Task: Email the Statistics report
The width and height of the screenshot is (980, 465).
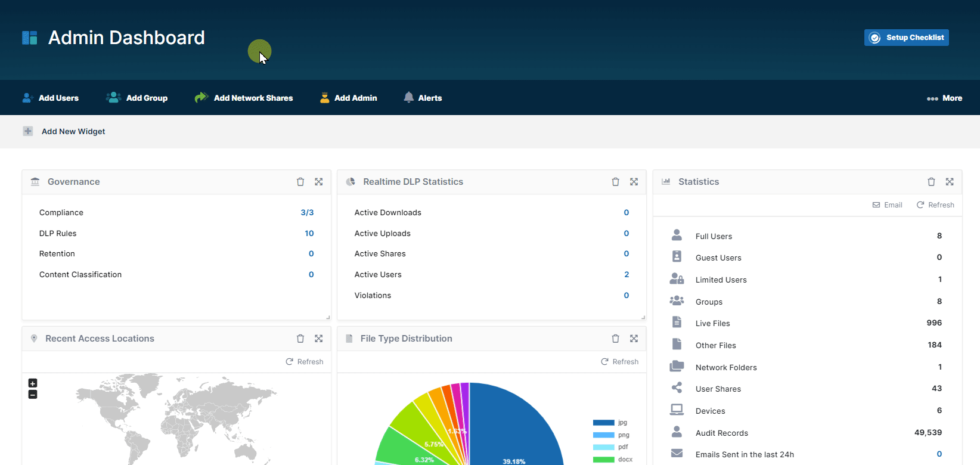Action: (888, 205)
